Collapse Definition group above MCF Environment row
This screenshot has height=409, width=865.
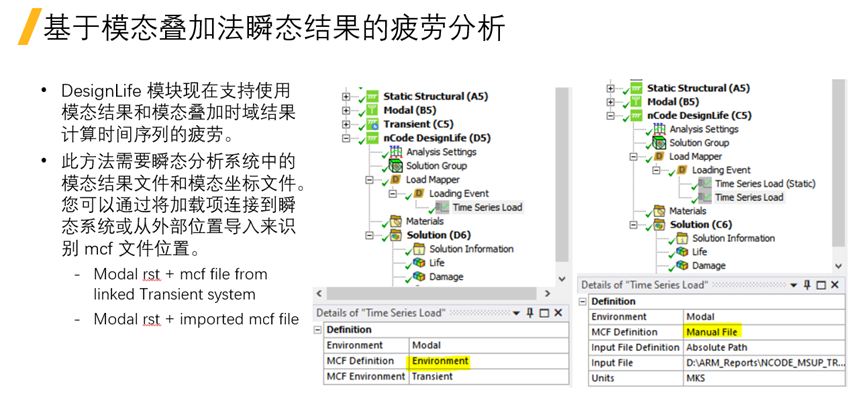click(318, 330)
